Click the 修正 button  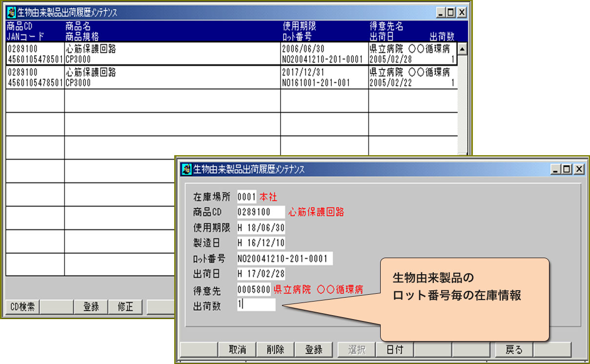[x=124, y=307]
